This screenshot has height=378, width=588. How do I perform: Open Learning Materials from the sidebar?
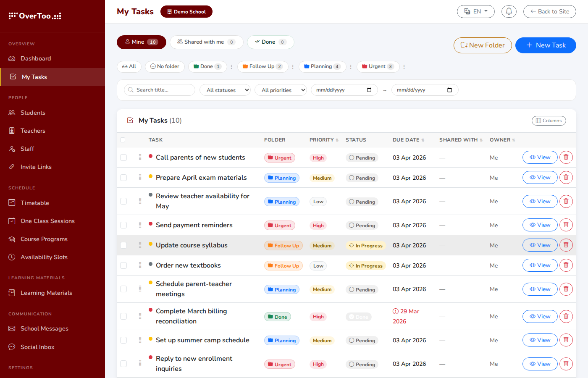pyautogui.click(x=45, y=293)
